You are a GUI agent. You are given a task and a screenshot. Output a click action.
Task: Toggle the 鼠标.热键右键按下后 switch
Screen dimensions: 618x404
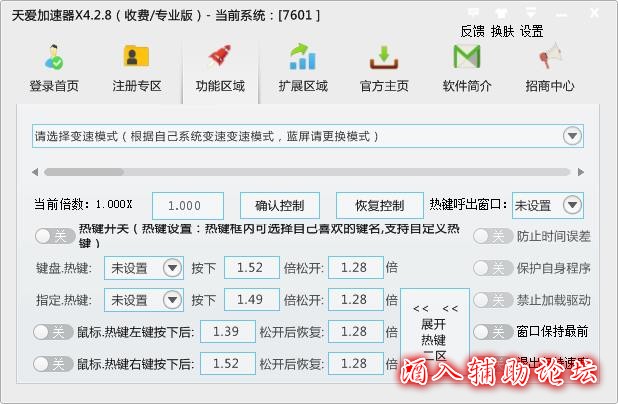(53, 364)
